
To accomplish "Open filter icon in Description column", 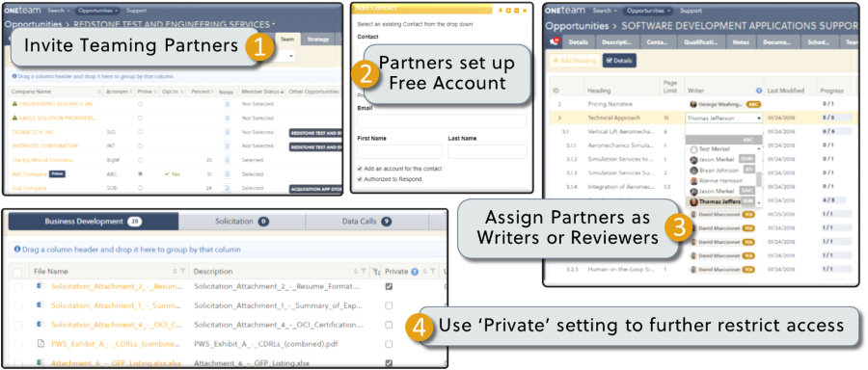I will point(364,272).
